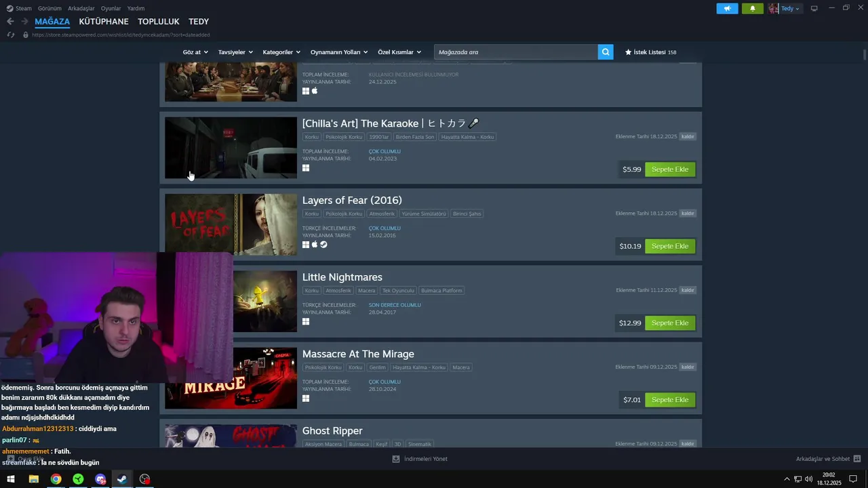Open Windows notification center icon
This screenshot has width=868, height=488.
click(853, 479)
